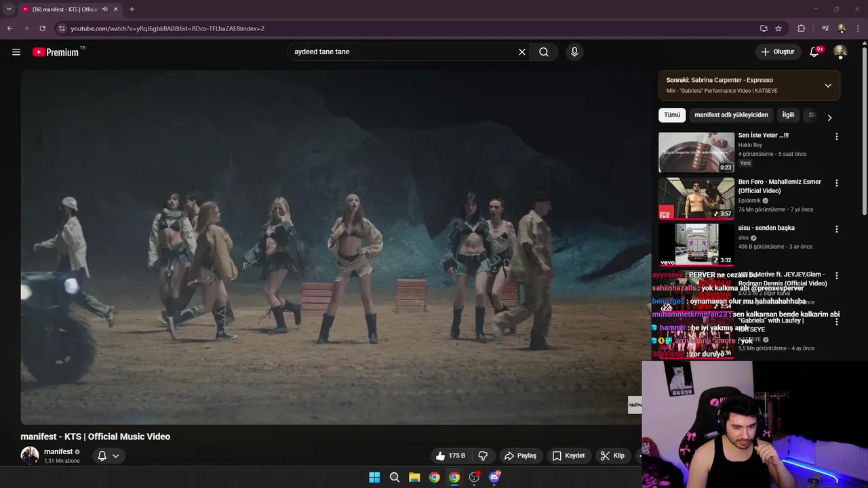Dislike the video

[484, 456]
